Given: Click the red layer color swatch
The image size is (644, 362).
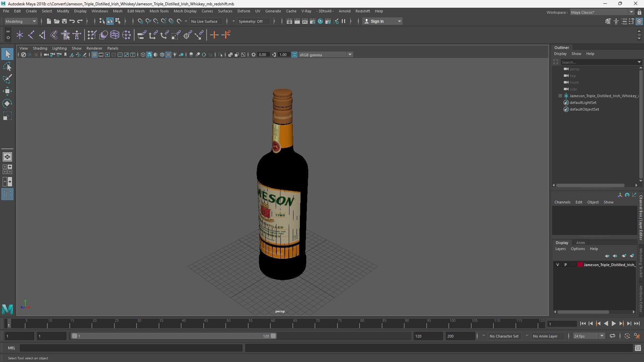Looking at the screenshot, I should coord(580,265).
